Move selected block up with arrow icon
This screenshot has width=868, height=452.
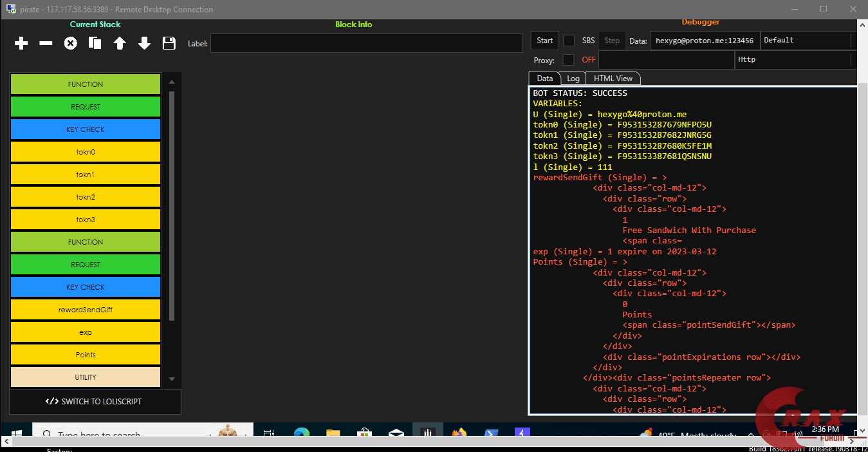click(x=120, y=43)
